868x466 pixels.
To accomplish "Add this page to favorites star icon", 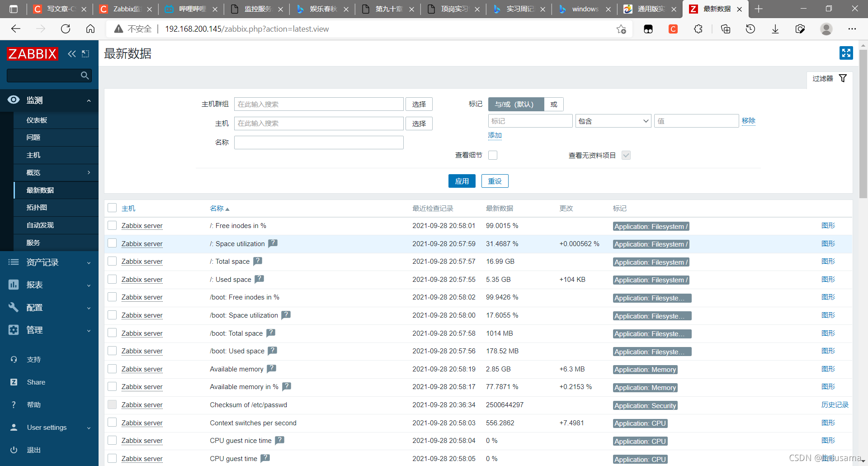I will 621,29.
